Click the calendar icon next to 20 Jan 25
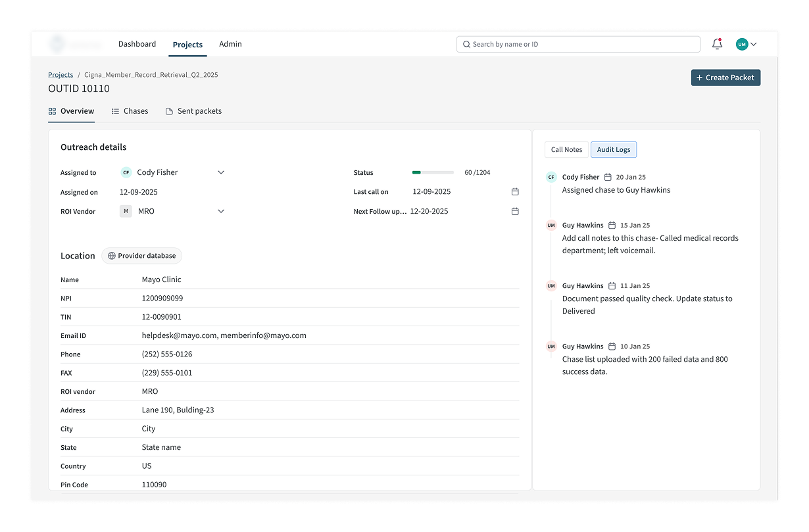The image size is (809, 532). (x=608, y=178)
